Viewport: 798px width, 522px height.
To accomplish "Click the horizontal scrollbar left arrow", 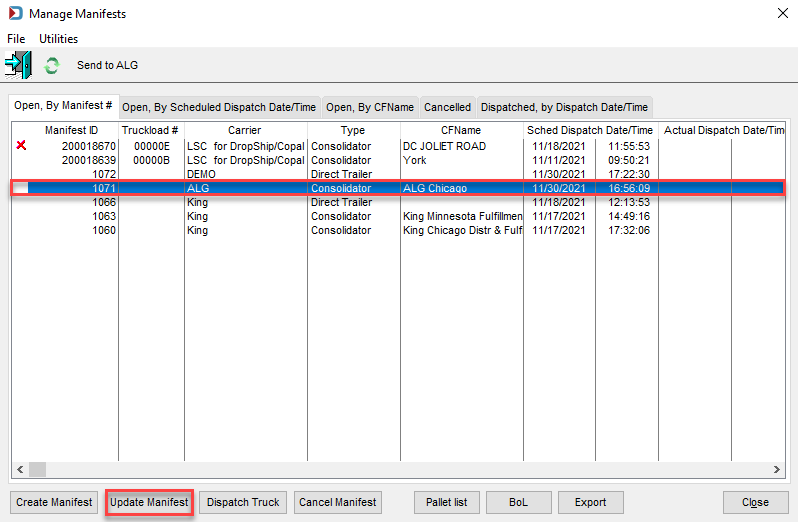I will [x=20, y=469].
